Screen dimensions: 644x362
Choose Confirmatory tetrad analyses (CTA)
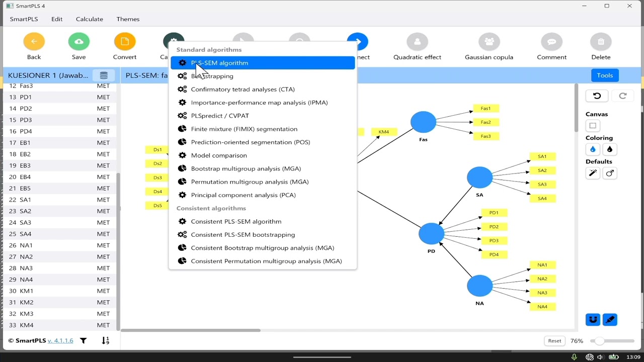coord(263,89)
